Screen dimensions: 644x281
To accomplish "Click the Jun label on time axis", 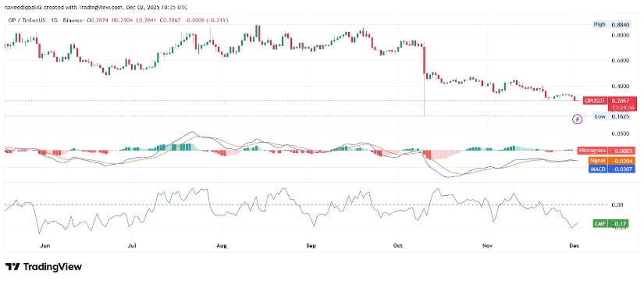I will (x=45, y=246).
